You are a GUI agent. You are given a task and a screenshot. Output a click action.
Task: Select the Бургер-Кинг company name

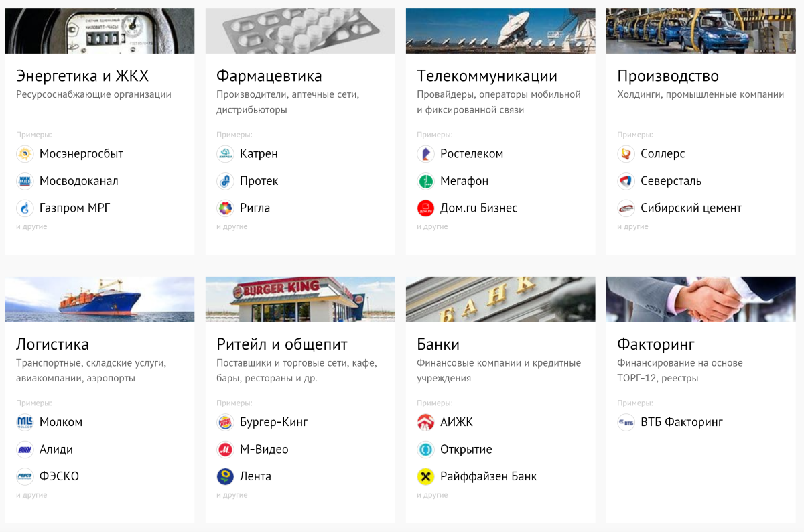[274, 423]
